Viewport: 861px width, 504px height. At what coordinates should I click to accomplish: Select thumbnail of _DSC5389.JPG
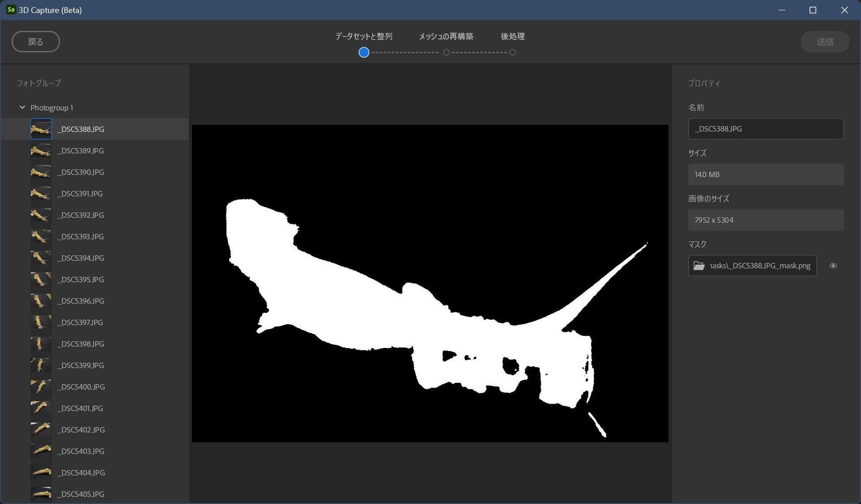[x=41, y=151]
